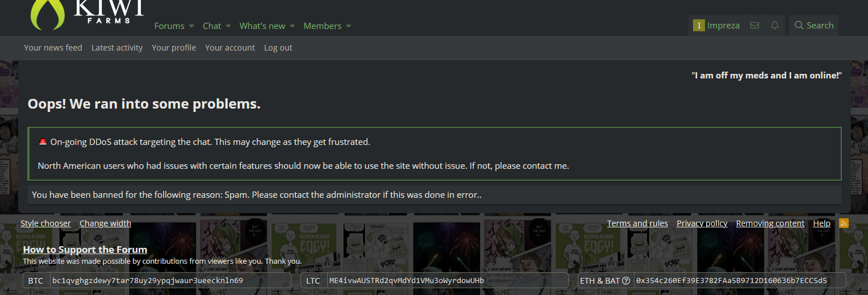The height and width of the screenshot is (295, 868).
Task: Open the Style chooser link
Action: click(x=45, y=223)
